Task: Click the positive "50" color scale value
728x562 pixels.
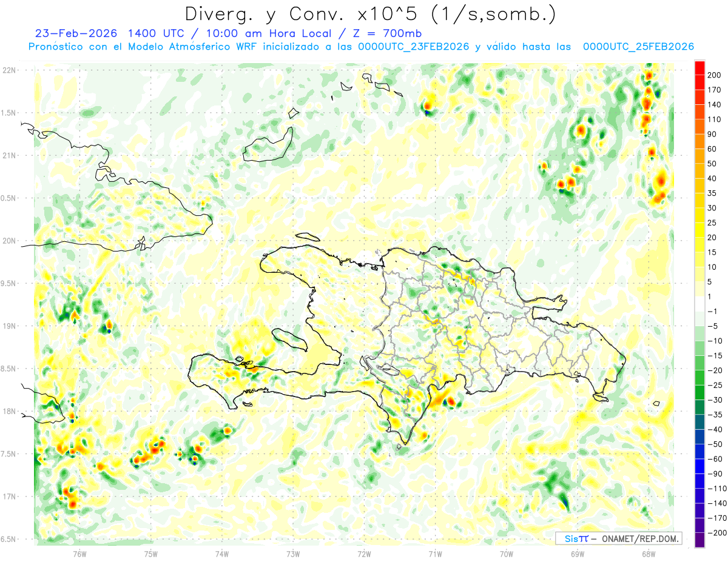Action: [x=712, y=164]
